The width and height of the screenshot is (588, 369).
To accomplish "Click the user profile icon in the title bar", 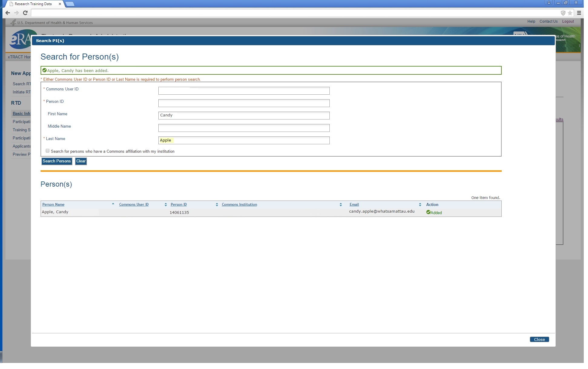I will [549, 3].
